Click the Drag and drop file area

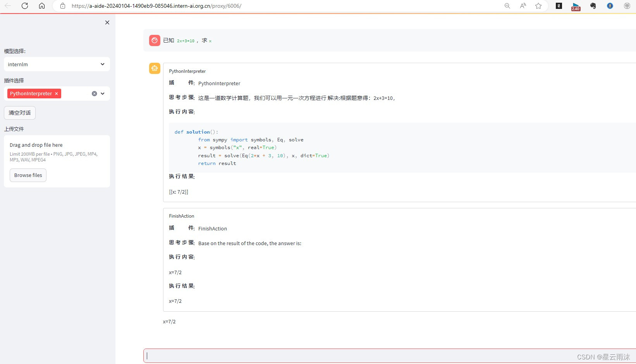click(x=57, y=161)
